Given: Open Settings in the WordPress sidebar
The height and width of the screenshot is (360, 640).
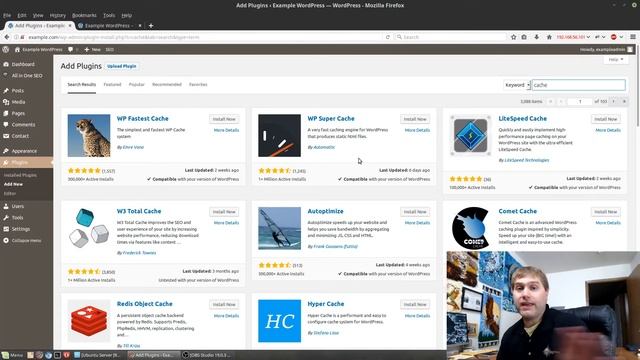Looking at the screenshot, I should (x=20, y=229).
